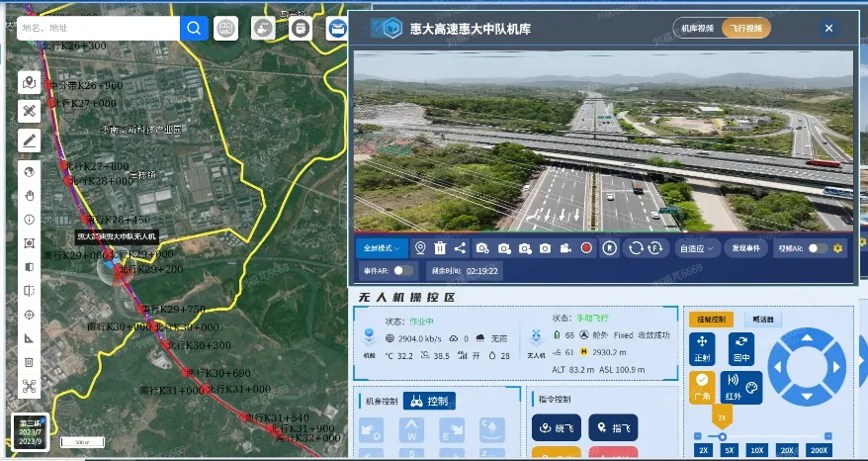This screenshot has width=868, height=461.
Task: Toggle the 视频AR switch
Action: click(818, 248)
